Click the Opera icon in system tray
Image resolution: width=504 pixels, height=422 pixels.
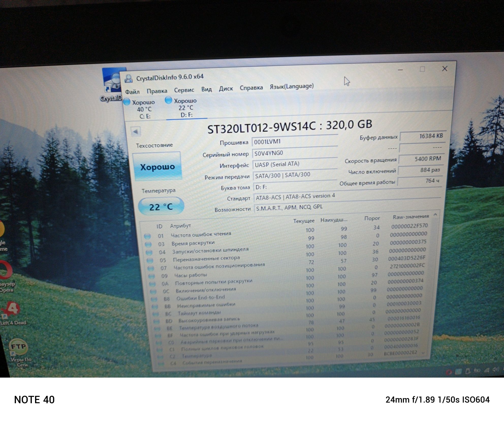[449, 372]
